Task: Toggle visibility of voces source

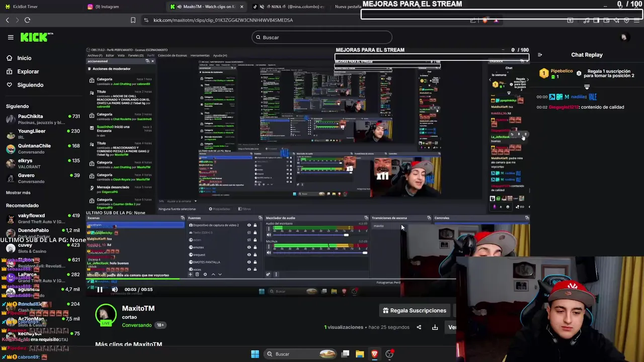Action: pyautogui.click(x=249, y=269)
